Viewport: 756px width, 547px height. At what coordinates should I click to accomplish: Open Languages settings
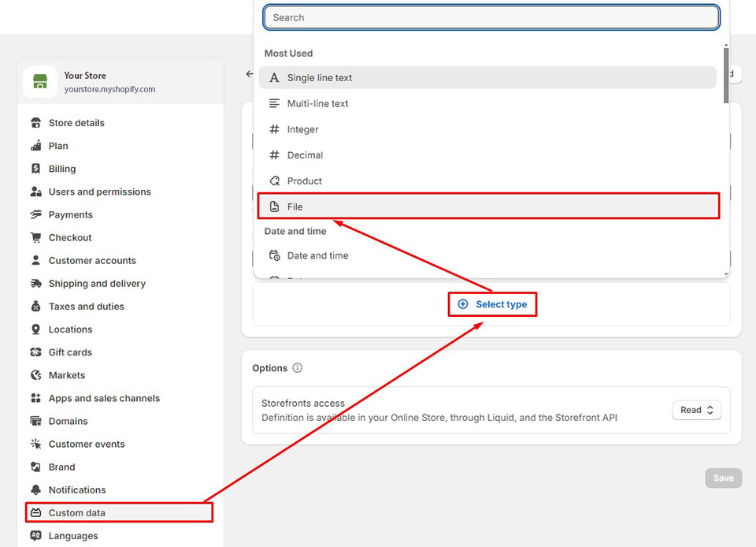click(x=73, y=535)
